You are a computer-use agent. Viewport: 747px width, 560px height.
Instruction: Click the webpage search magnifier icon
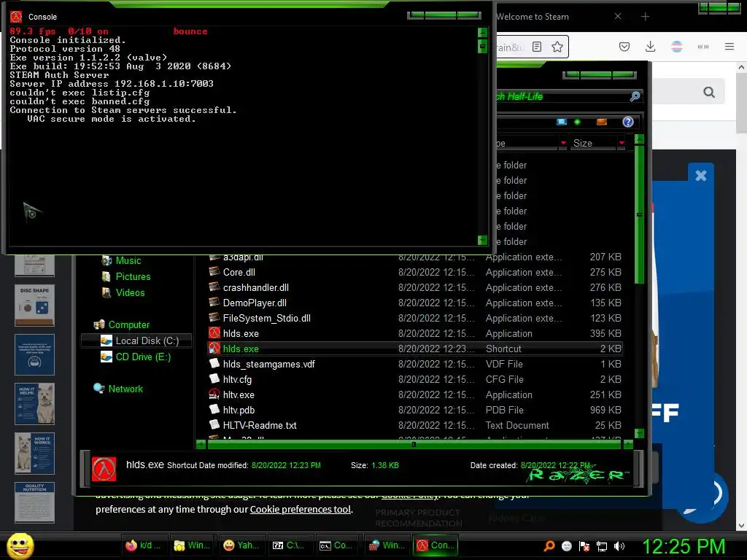709,92
